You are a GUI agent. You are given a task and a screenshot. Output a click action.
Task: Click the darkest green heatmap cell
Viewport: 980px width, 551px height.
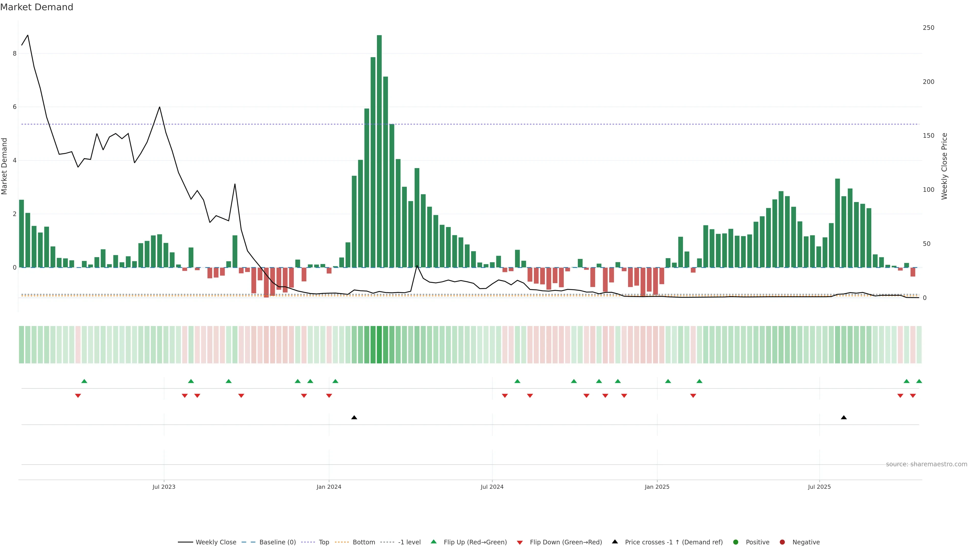pos(379,345)
